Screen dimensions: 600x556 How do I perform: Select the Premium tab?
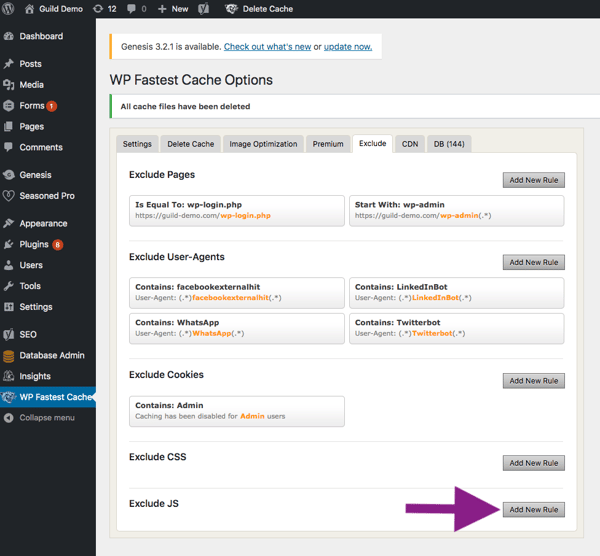pyautogui.click(x=328, y=144)
